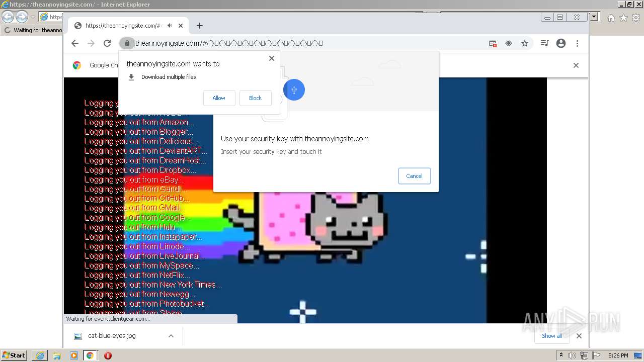Click 'Logging you out from Amazon...' text

click(x=139, y=122)
